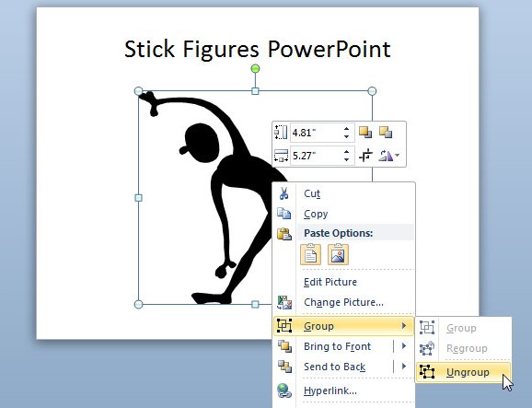Decrease shape width with down spinner
This screenshot has width=532, height=408.
(x=346, y=159)
